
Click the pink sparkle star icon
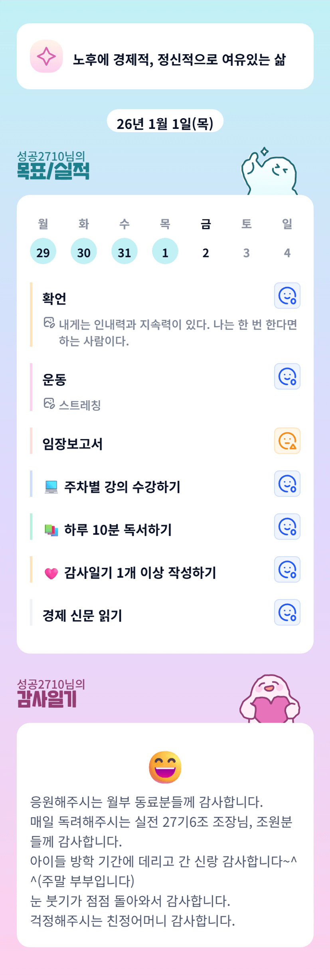pyautogui.click(x=46, y=56)
